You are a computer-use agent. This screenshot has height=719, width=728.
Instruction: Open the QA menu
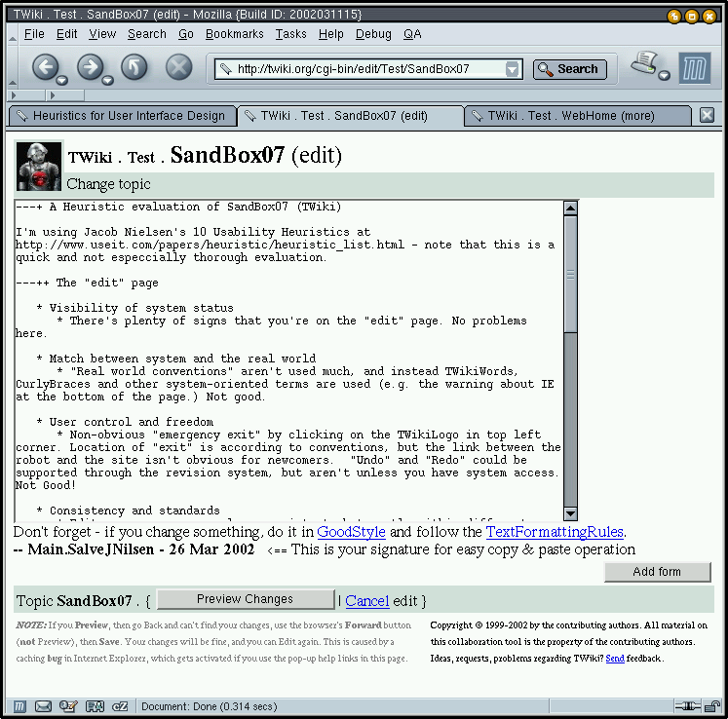coord(412,34)
